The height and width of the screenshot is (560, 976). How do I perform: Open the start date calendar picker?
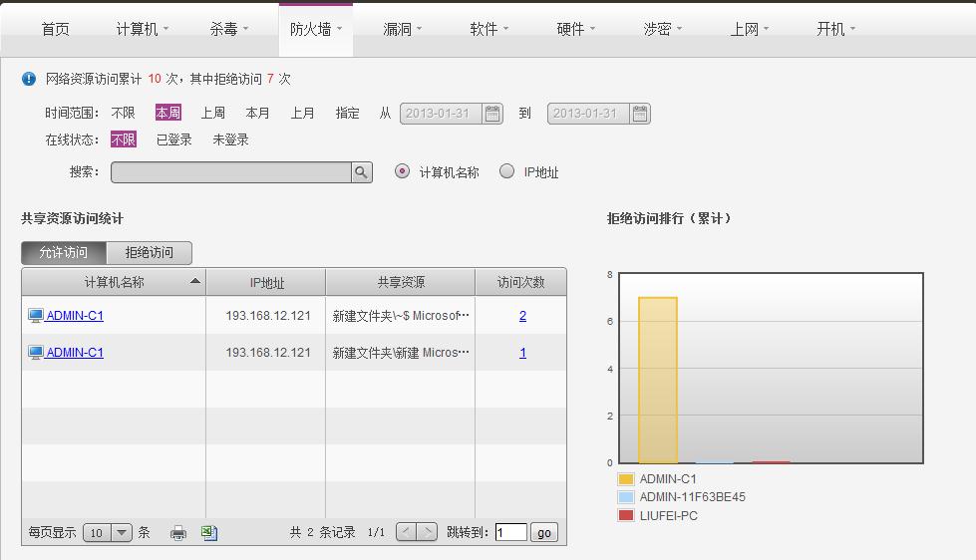[492, 114]
